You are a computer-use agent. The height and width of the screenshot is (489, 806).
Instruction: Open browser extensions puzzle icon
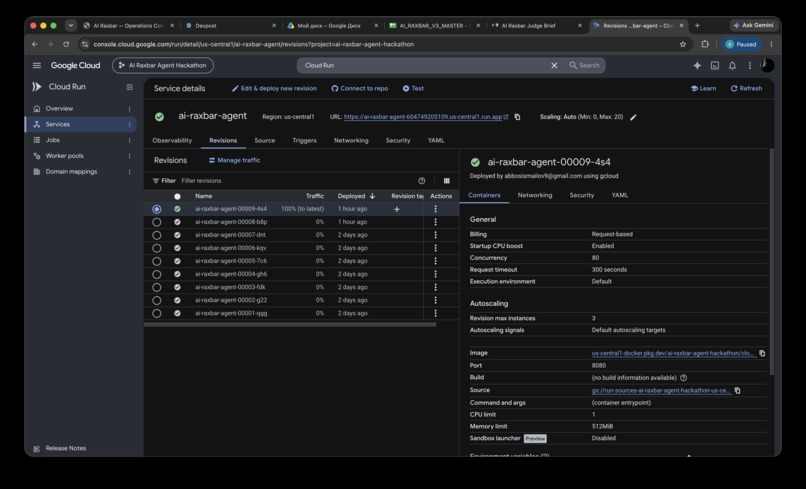[x=705, y=44]
